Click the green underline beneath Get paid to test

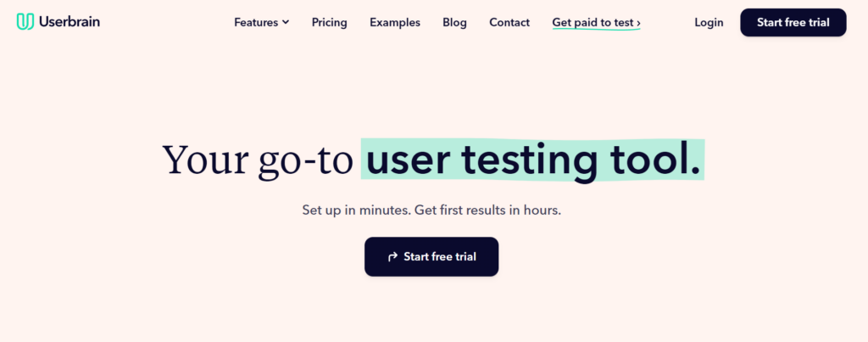click(x=596, y=30)
